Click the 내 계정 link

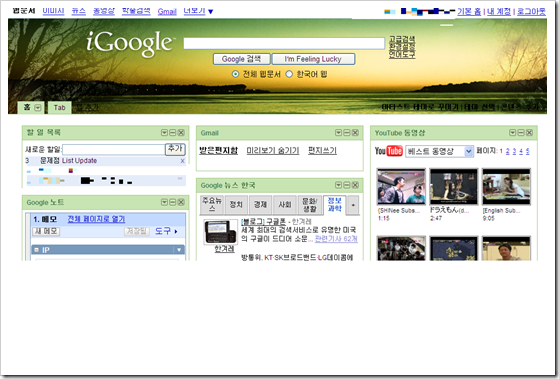499,12
